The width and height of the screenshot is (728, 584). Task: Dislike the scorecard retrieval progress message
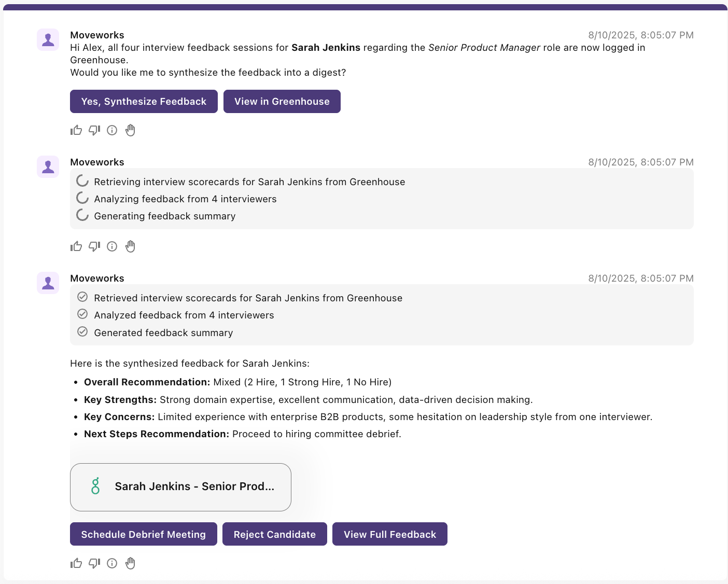(x=94, y=246)
